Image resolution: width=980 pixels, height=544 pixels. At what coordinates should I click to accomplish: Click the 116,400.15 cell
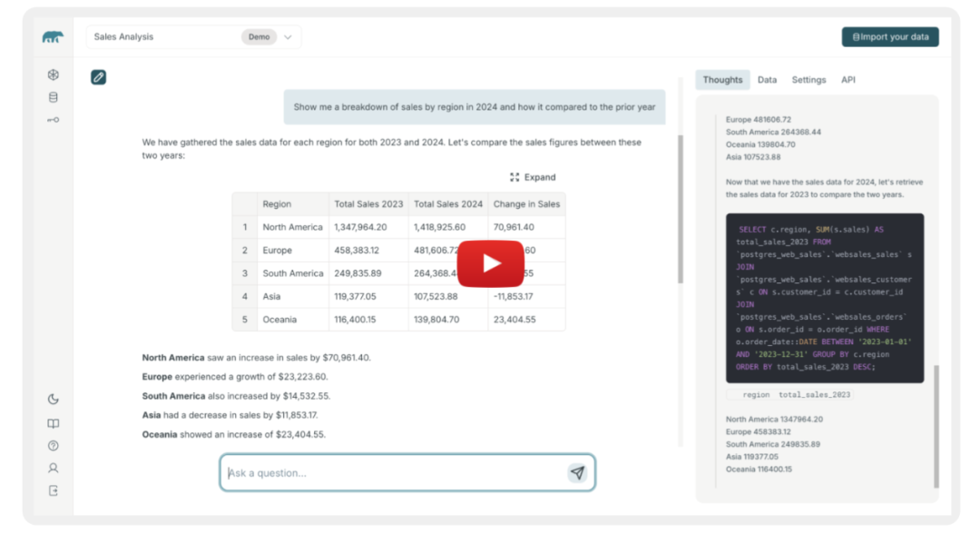click(x=368, y=320)
